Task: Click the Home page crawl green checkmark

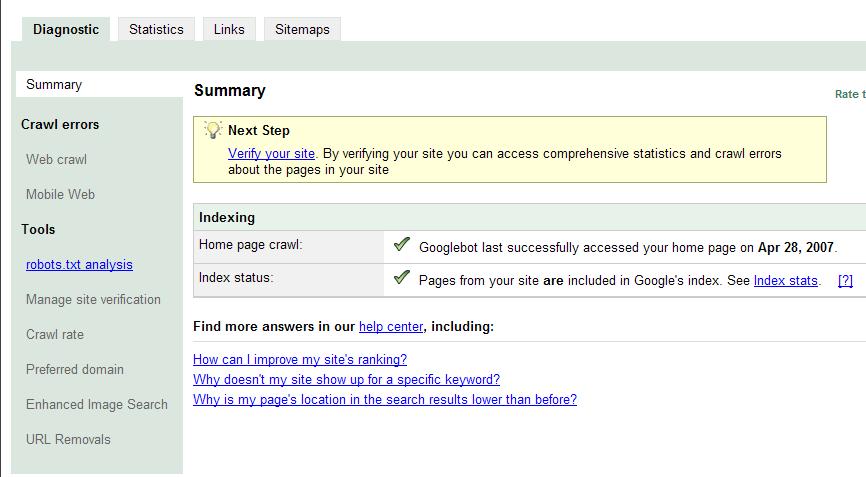Action: pos(402,244)
